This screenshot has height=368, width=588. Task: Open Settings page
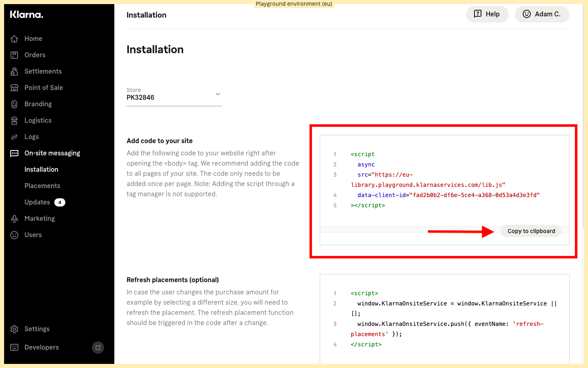pos(37,329)
